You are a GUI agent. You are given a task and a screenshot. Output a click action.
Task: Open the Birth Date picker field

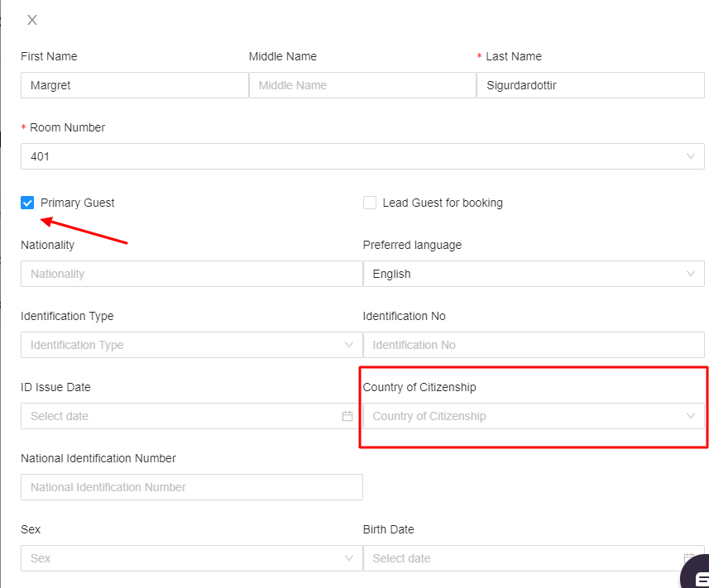click(x=534, y=558)
